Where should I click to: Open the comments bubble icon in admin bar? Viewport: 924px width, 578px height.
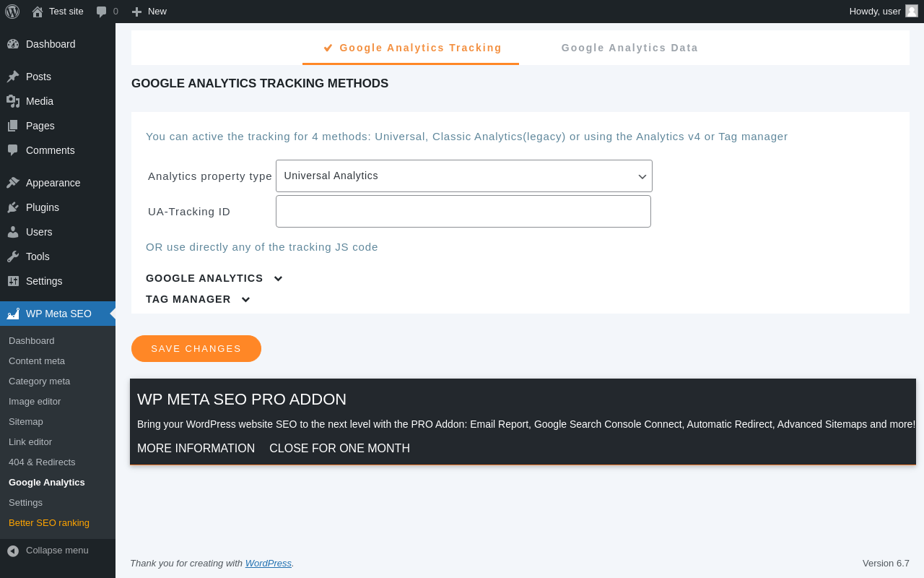click(102, 12)
